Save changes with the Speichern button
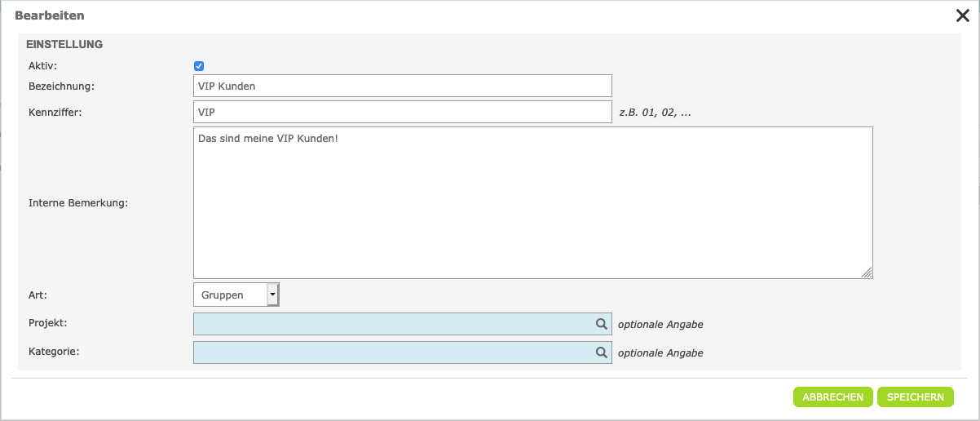The image size is (980, 421). (x=915, y=397)
